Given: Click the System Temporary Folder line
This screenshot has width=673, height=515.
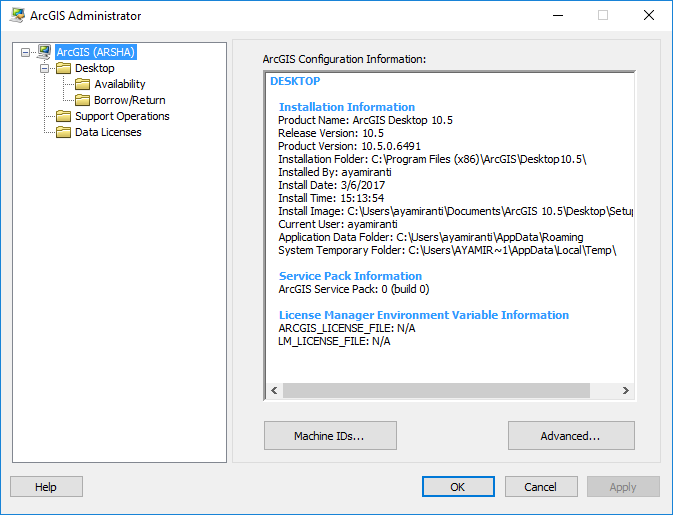Looking at the screenshot, I should (447, 250).
